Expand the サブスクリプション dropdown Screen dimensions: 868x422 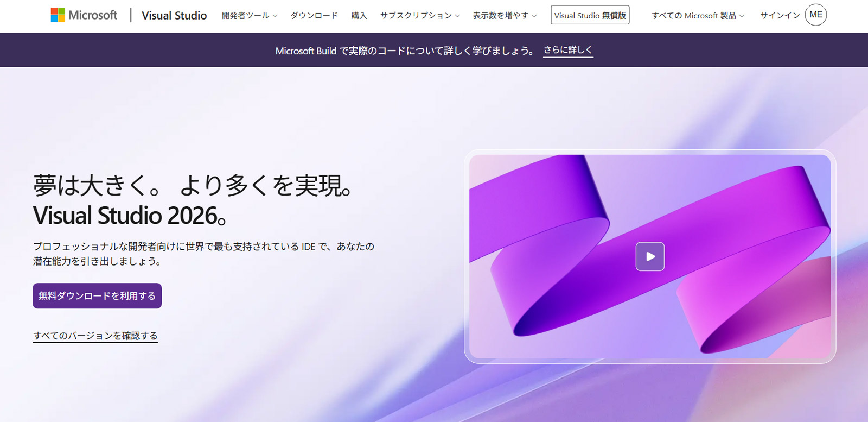point(420,16)
